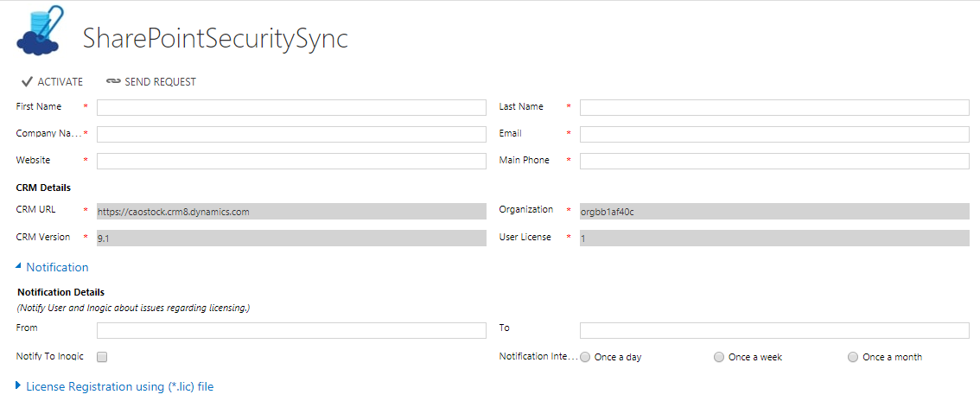The image size is (980, 420).
Task: Click the CRM Details heading
Action: [43, 187]
